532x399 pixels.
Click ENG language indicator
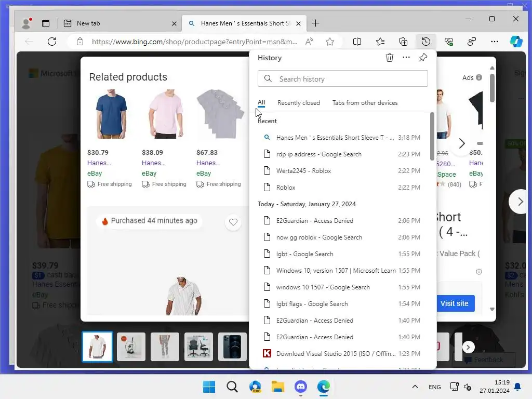tap(435, 387)
